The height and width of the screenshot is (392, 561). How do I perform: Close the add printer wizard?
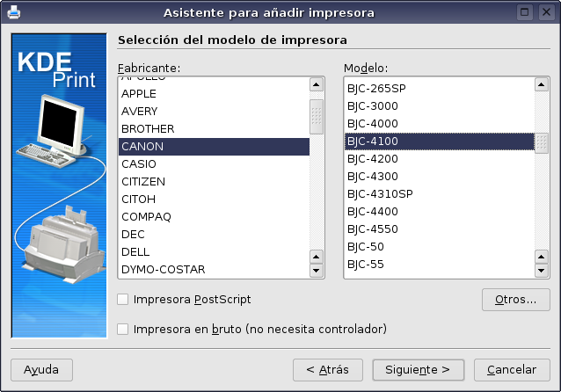coord(546,12)
